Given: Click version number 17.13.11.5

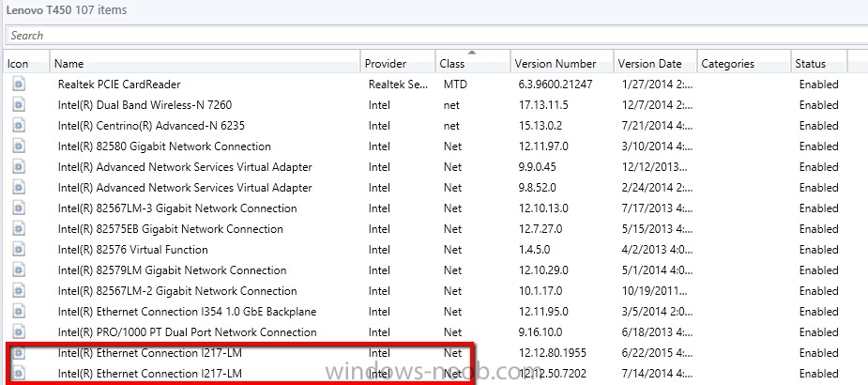Looking at the screenshot, I should (x=543, y=104).
